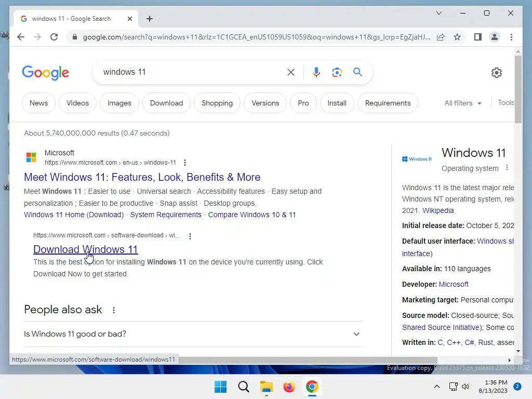Click the Chrome address bar URL
Image resolution: width=532 pixels, height=399 pixels.
point(257,37)
